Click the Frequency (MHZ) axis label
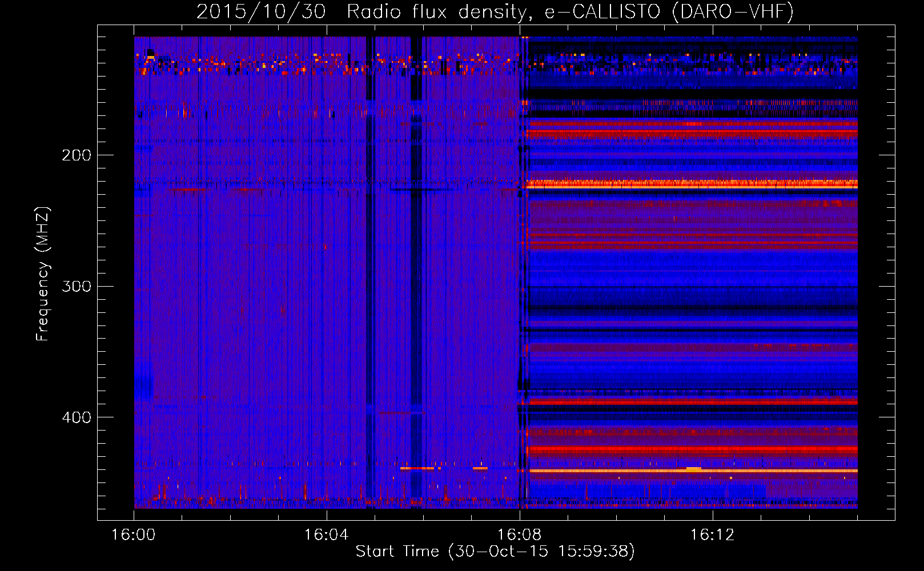924x571 pixels. 43,274
